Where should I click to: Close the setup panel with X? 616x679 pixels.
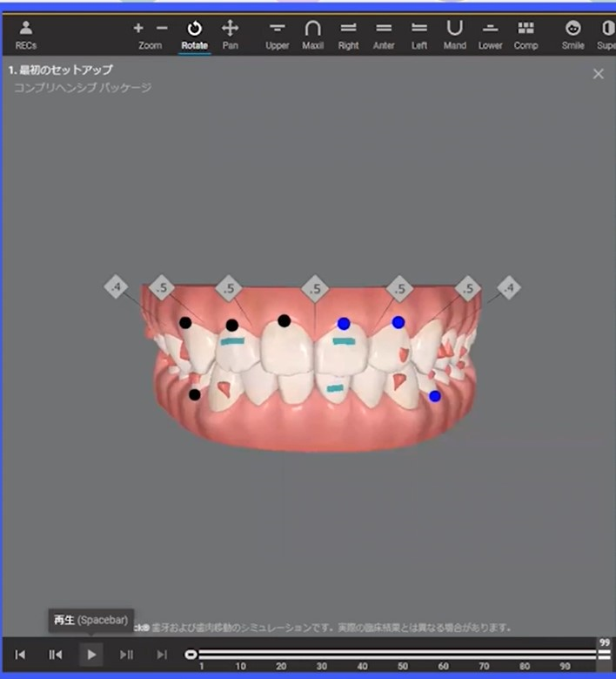click(598, 74)
